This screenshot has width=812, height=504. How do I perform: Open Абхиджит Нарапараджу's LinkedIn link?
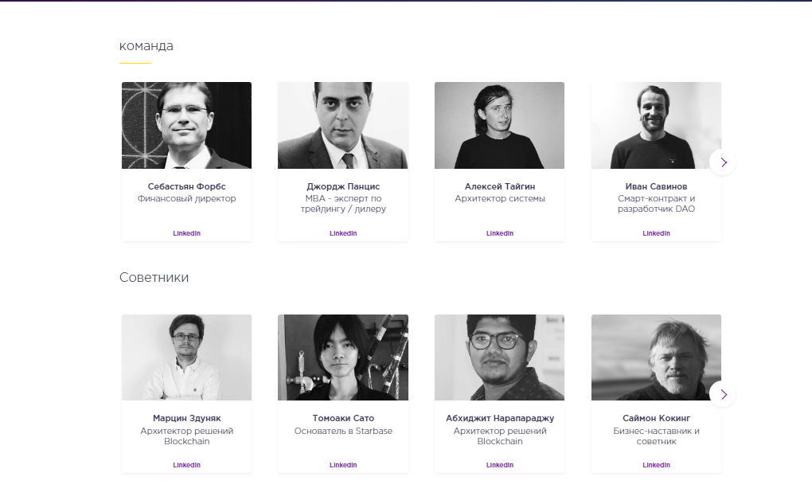[x=500, y=465]
